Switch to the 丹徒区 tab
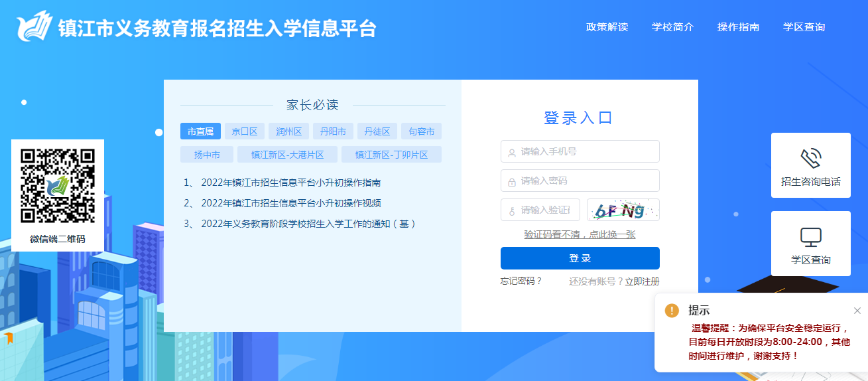Viewport: 868px width, 381px height. pos(377,131)
